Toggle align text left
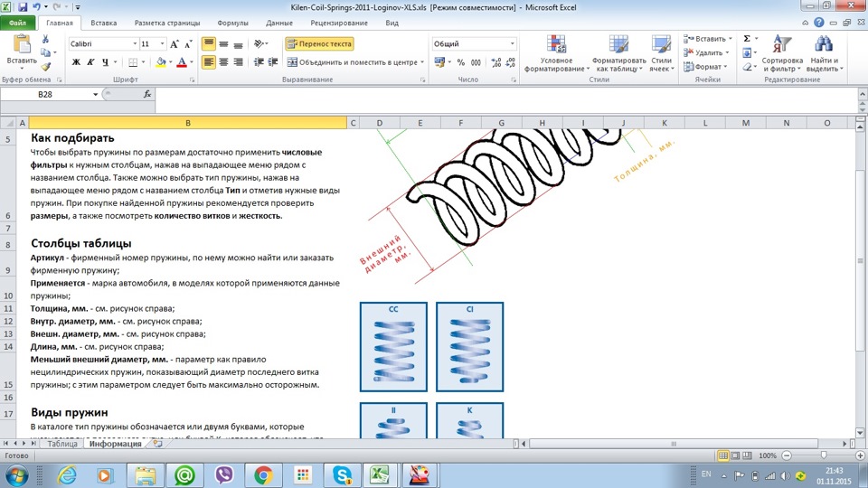868x488 pixels. coord(209,62)
